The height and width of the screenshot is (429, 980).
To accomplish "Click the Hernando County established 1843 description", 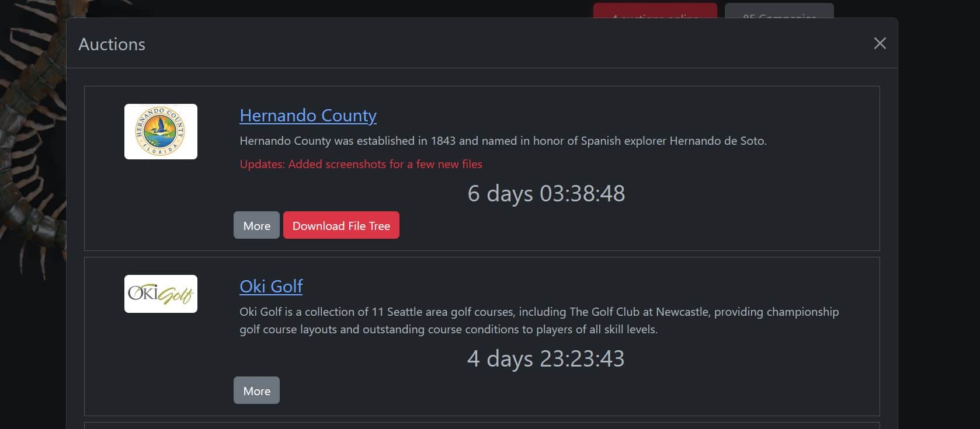I will 503,141.
